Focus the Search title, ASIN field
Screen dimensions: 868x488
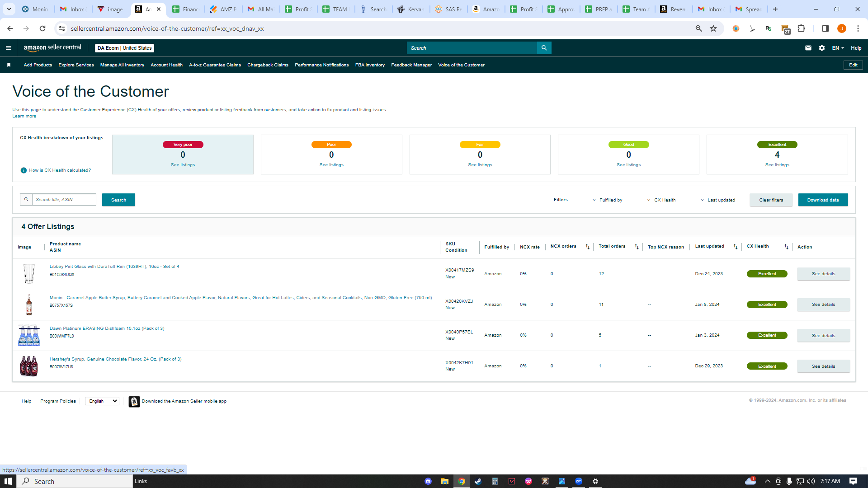[x=64, y=200]
